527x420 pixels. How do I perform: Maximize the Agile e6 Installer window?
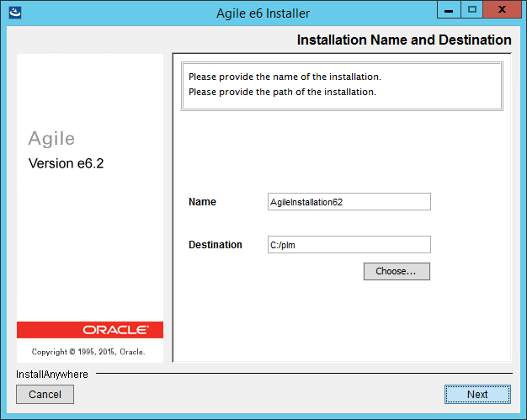[x=472, y=9]
